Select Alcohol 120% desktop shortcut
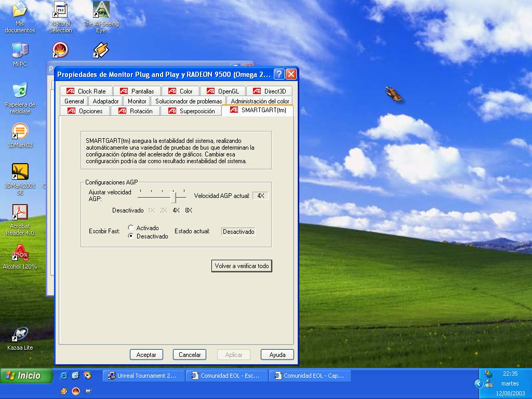Image resolution: width=532 pixels, height=399 pixels. 20,257
